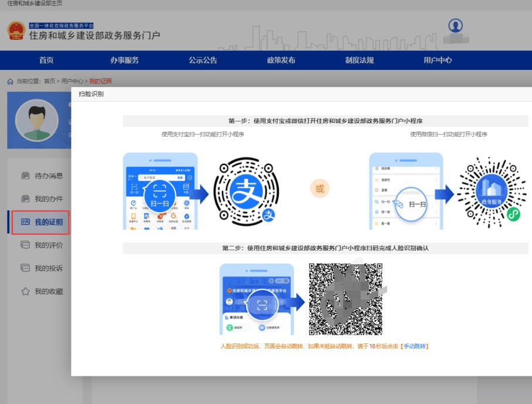Click the 第一步 instruction heading
Image resolution: width=532 pixels, height=404 pixels.
point(326,121)
